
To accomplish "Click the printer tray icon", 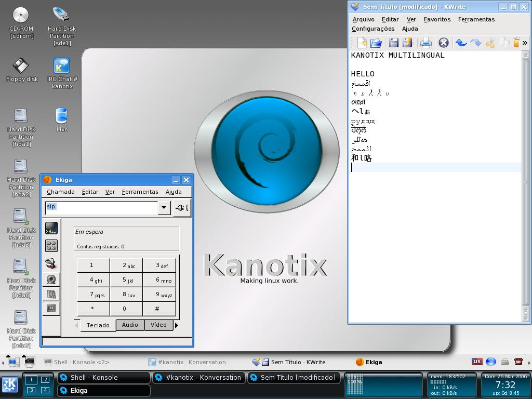I will [504, 362].
